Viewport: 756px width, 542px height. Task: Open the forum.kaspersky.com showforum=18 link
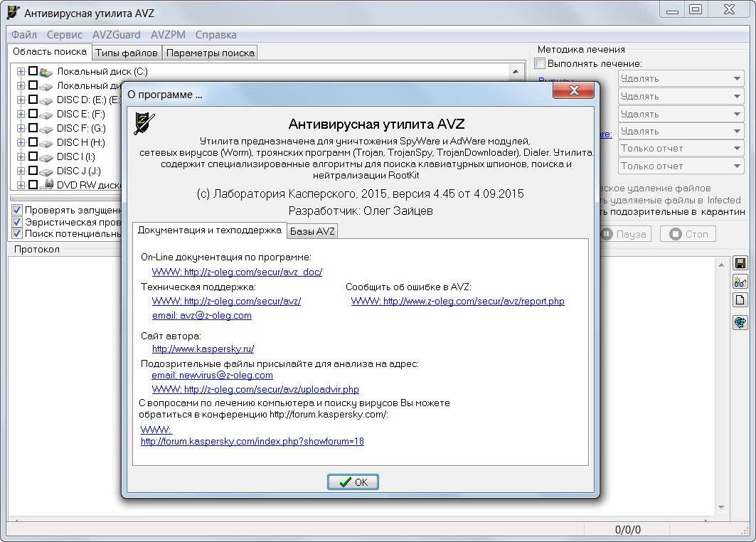252,441
